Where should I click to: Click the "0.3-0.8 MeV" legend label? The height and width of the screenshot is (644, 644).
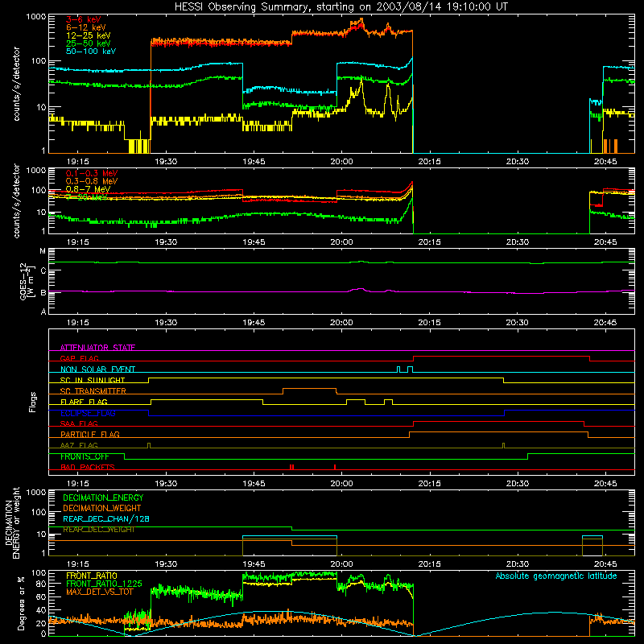[92, 181]
